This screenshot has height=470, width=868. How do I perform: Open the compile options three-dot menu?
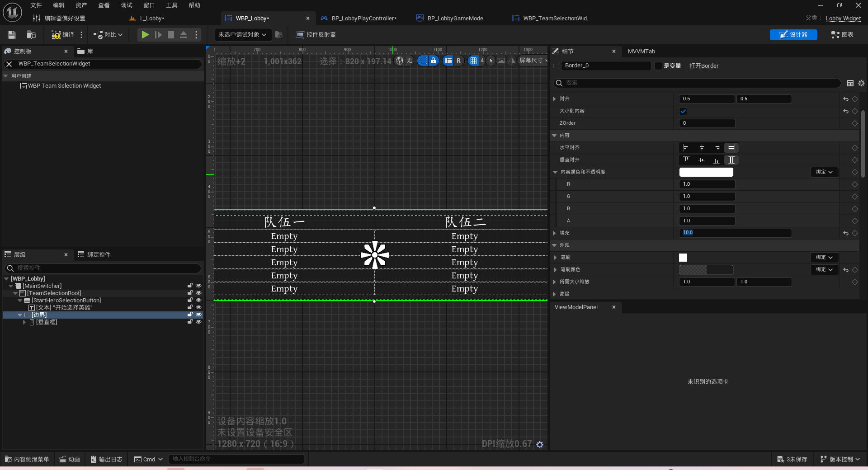(x=81, y=35)
